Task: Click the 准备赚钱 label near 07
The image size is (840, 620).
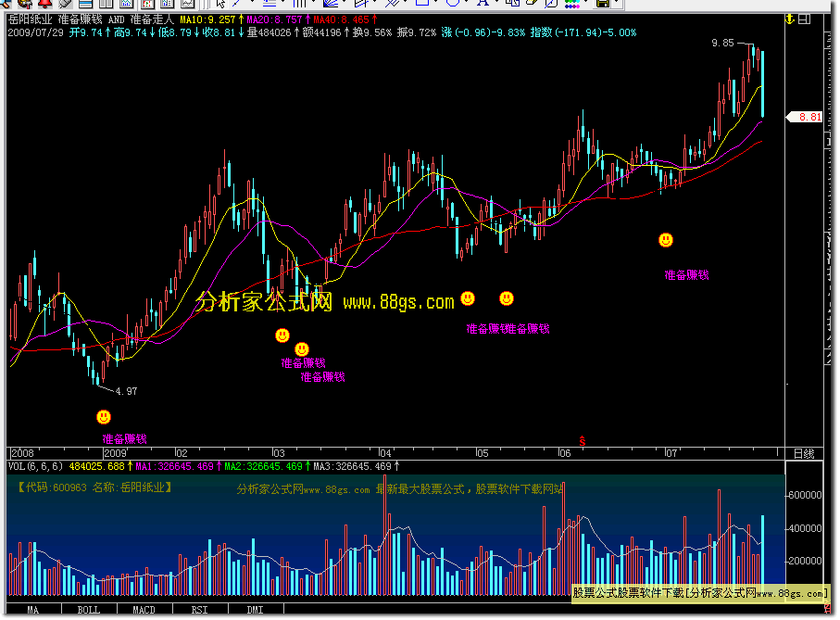Action: 687,275
